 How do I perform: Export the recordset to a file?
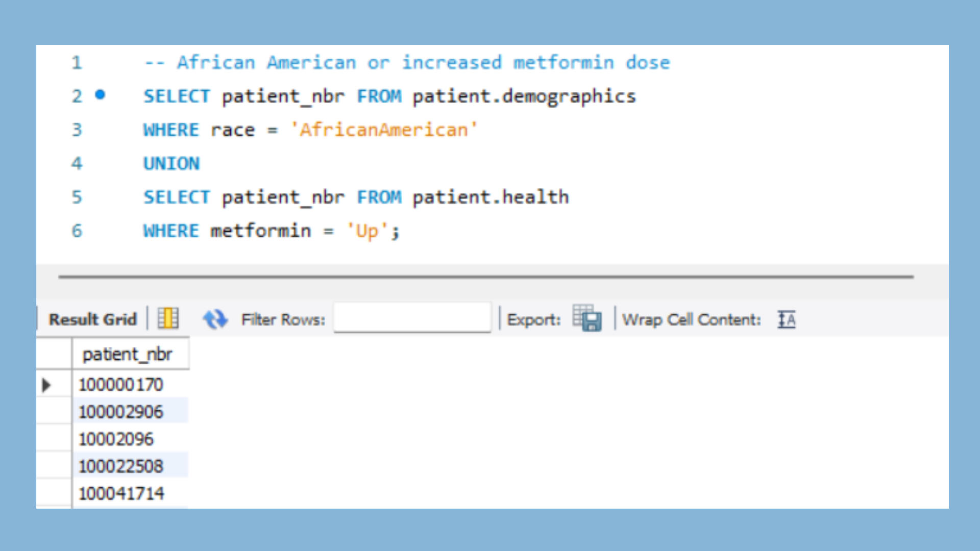[x=587, y=319]
